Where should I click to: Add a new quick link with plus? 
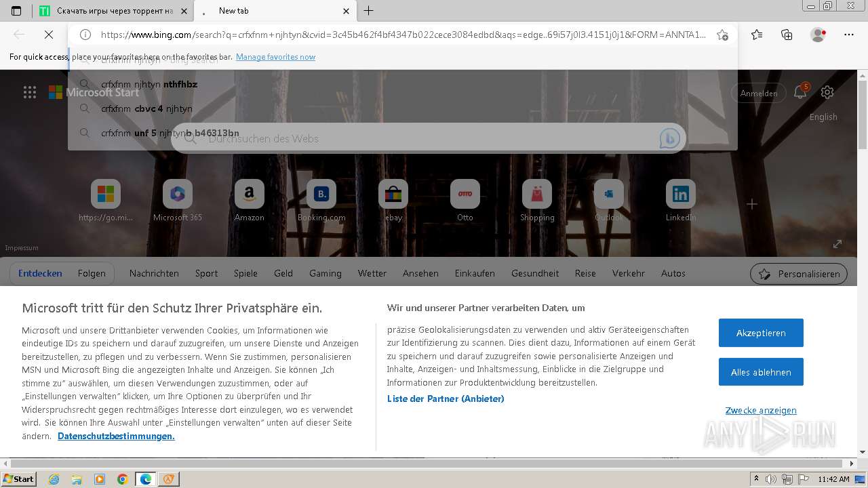[x=752, y=204]
